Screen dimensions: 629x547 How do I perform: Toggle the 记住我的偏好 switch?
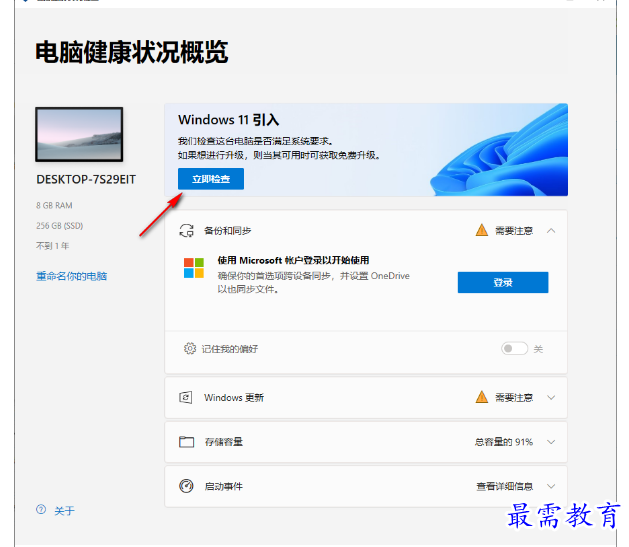514,348
